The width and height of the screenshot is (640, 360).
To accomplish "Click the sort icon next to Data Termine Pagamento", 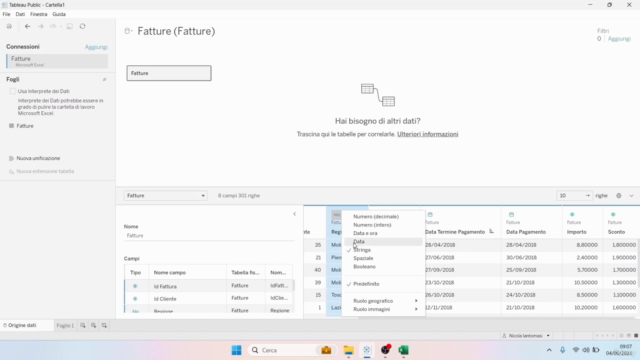I will 491,231.
